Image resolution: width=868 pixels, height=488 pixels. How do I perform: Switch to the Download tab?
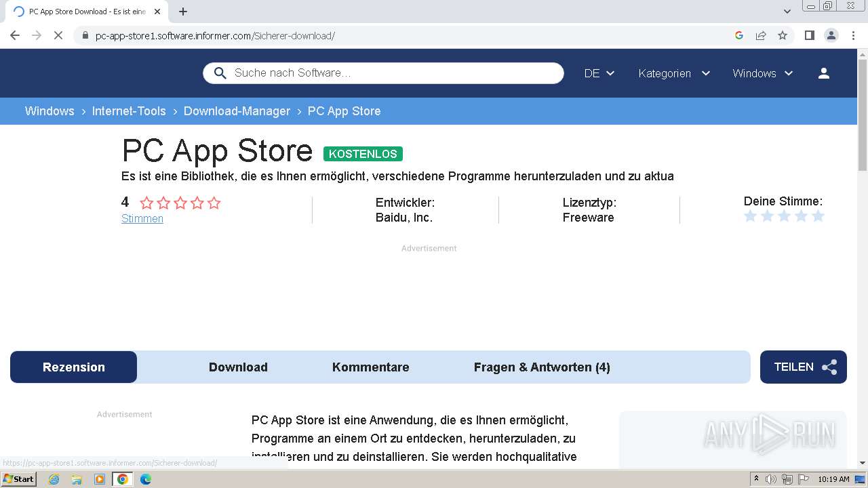[x=238, y=367]
